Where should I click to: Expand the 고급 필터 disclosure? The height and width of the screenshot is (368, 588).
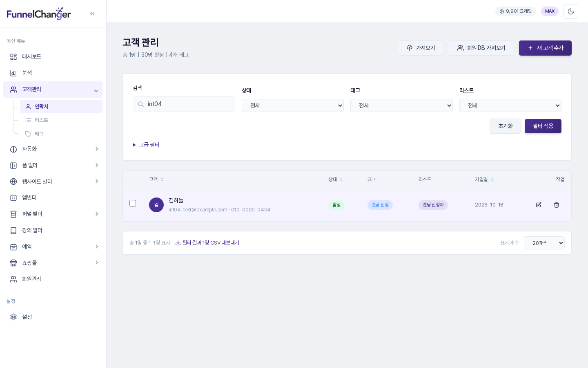click(x=146, y=145)
